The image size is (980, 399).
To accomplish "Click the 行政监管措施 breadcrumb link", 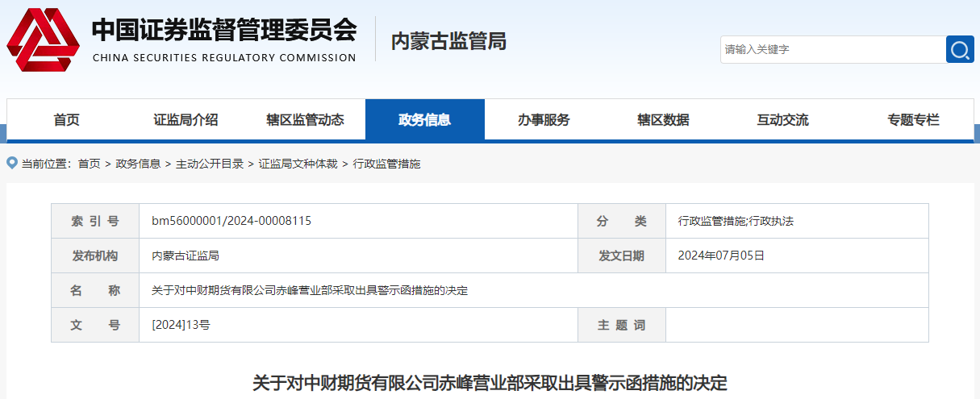I will coord(386,164).
